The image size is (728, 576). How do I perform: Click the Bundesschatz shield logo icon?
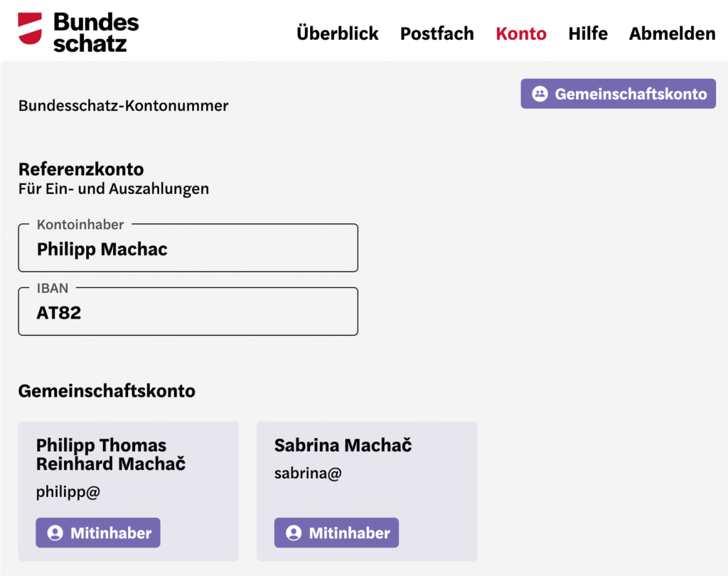point(30,28)
